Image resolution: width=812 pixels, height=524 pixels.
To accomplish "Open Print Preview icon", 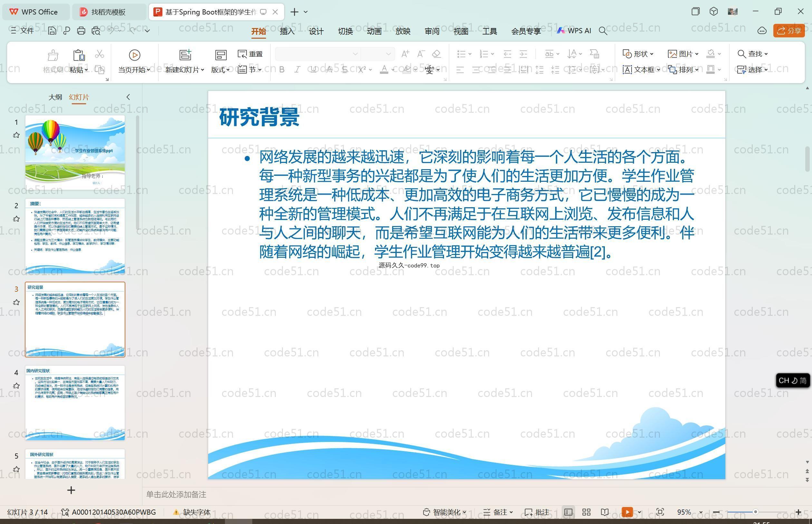I will 96,31.
